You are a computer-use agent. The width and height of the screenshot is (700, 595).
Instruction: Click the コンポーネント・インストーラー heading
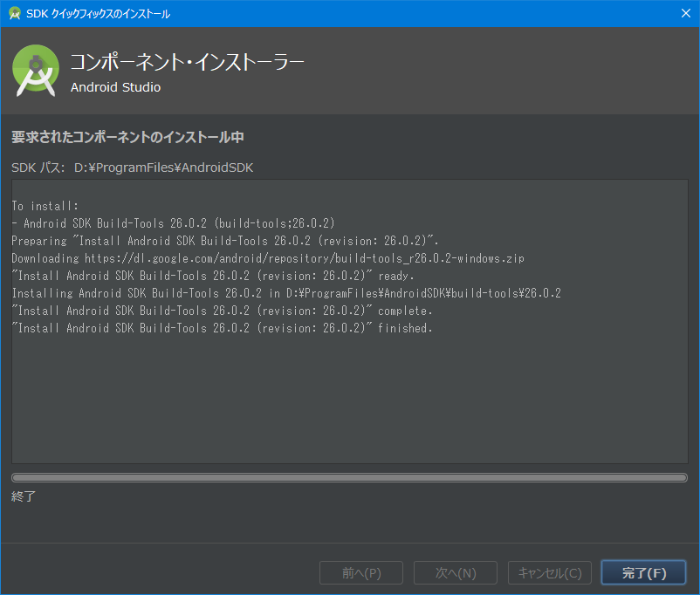point(187,62)
